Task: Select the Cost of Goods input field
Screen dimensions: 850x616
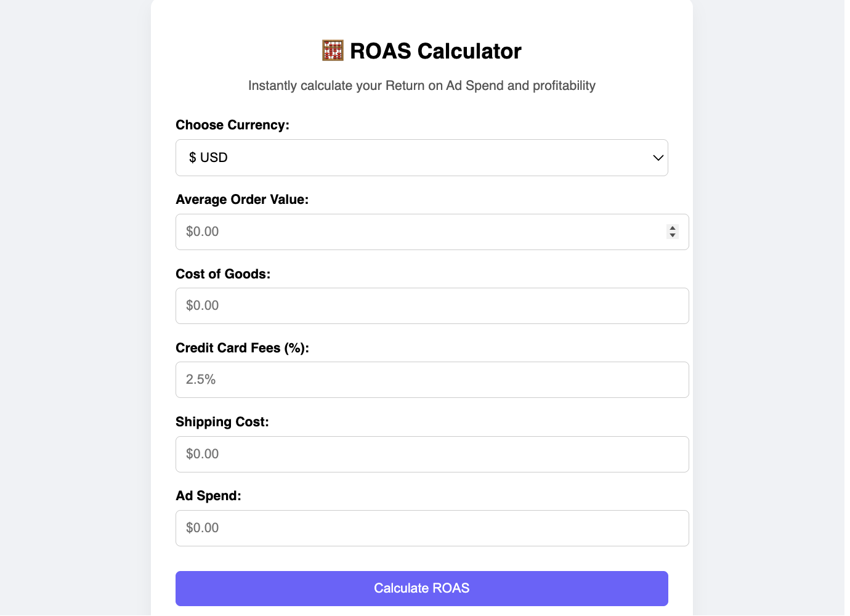Action: 432,306
